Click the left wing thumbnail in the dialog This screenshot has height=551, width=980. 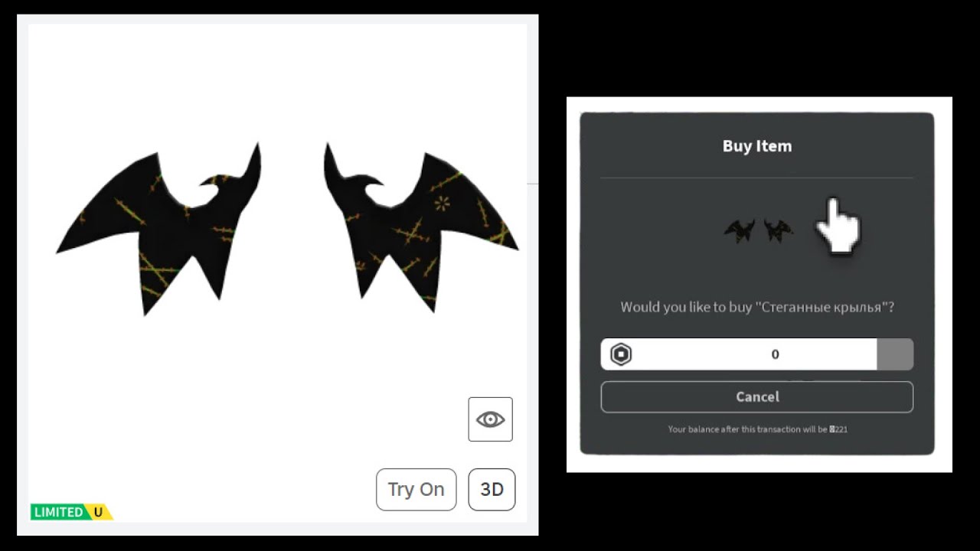tap(740, 231)
